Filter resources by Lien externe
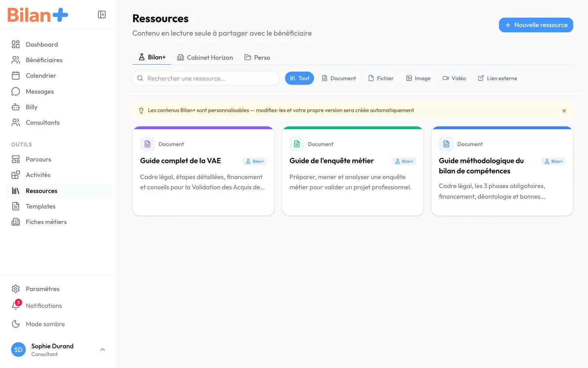Viewport: 588px width, 368px height. coord(498,78)
